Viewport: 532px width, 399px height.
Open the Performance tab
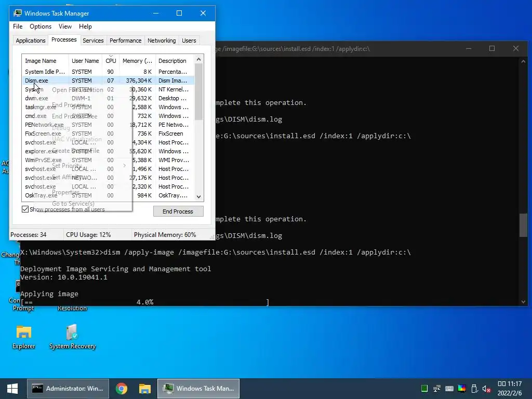125,41
